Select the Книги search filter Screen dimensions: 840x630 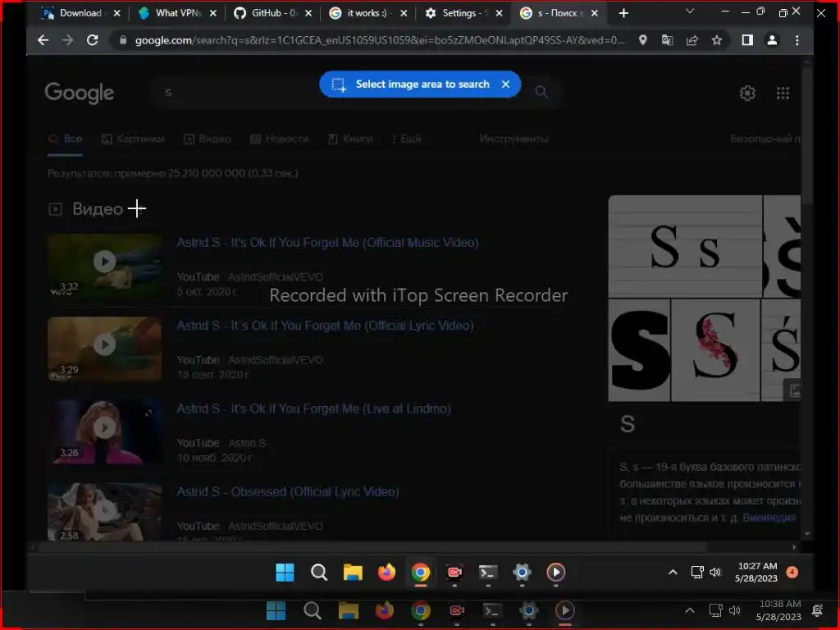(x=350, y=139)
